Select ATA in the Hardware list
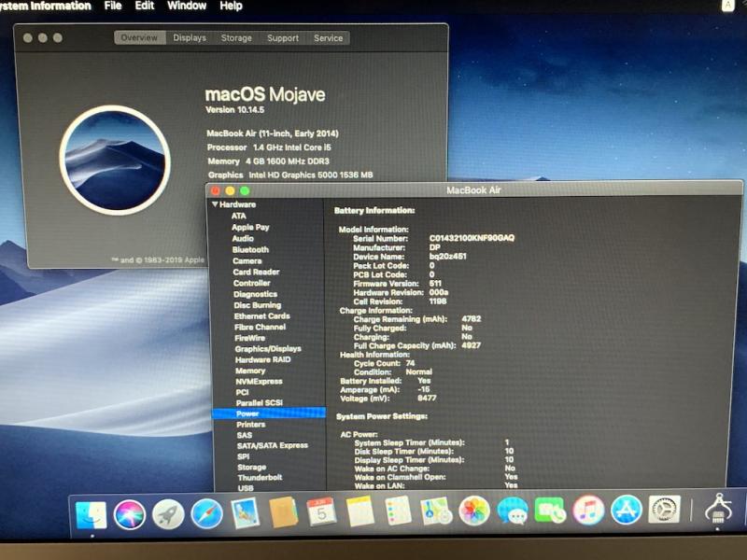The height and width of the screenshot is (560, 747). (239, 216)
